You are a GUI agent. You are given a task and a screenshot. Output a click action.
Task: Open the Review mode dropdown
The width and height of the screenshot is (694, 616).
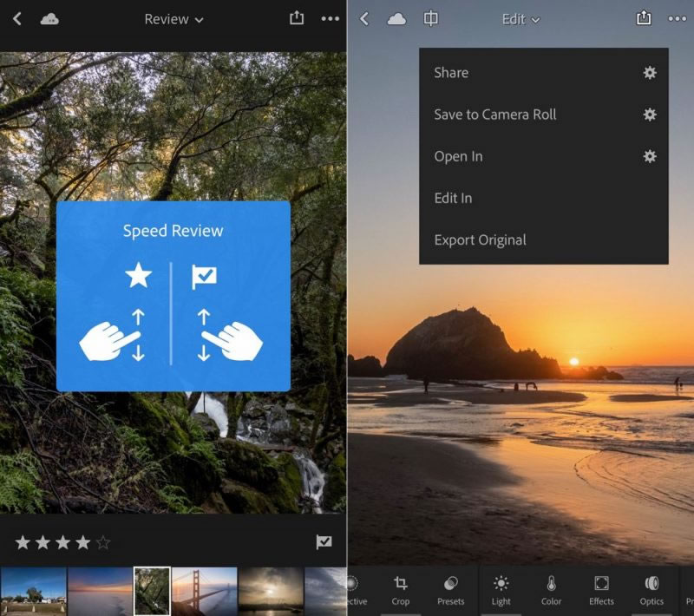(x=172, y=18)
